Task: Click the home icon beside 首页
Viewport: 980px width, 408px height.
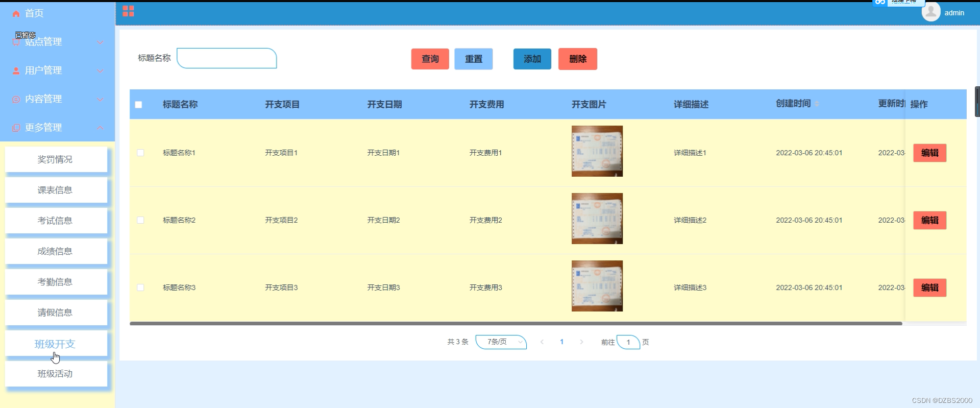Action: 16,14
